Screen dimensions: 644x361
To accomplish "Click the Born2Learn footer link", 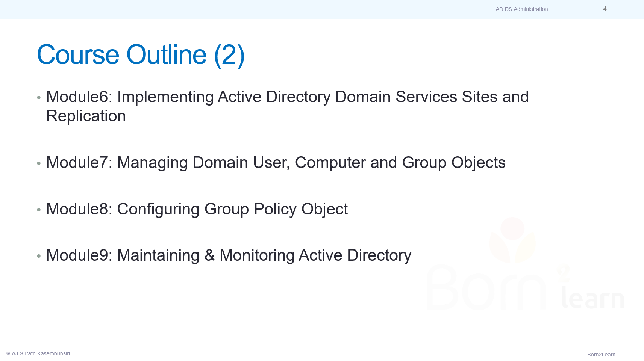I will (x=602, y=354).
